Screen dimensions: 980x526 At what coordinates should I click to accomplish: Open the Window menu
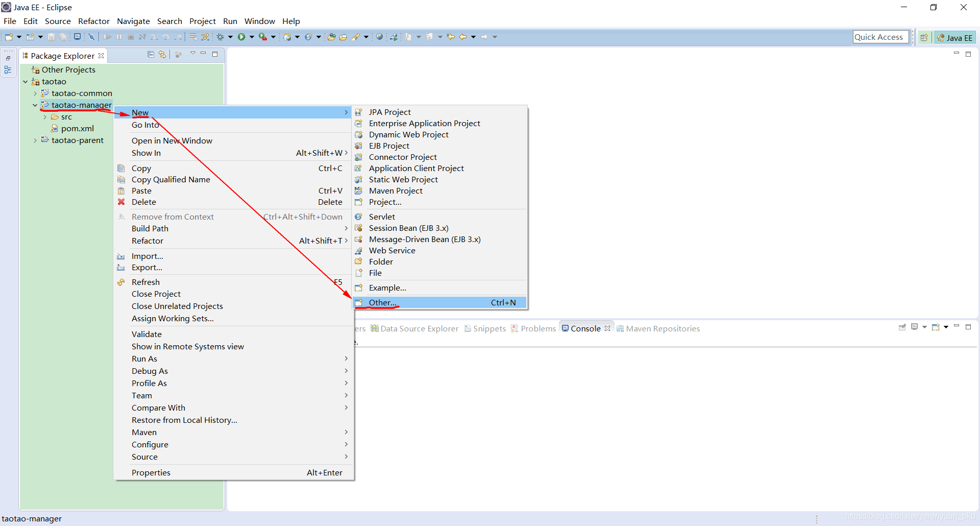pos(259,21)
